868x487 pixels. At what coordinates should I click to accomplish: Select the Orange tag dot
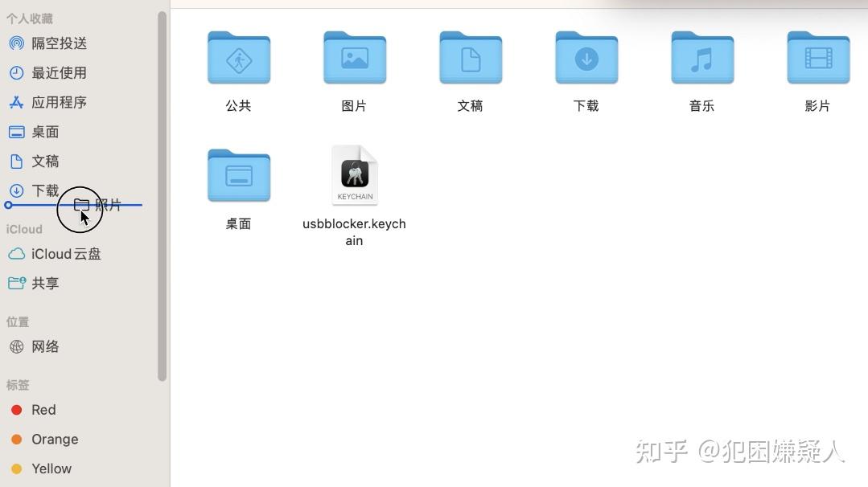tap(17, 439)
